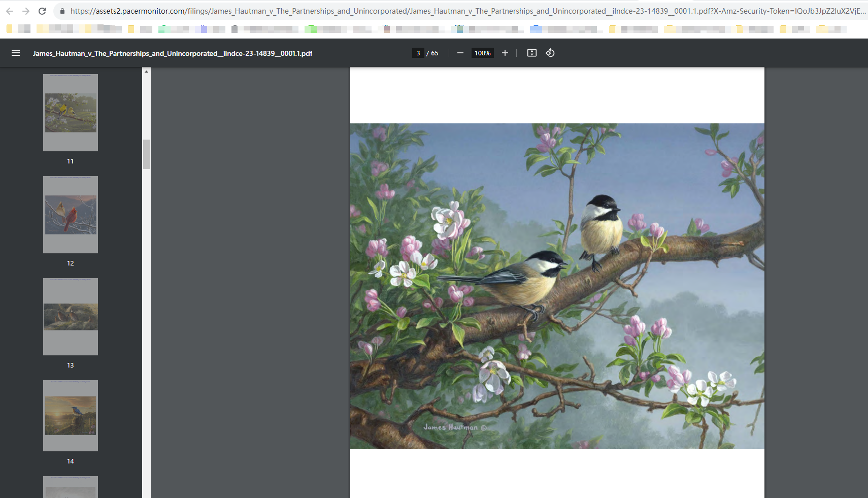Zoom in using the plus icon

click(505, 53)
